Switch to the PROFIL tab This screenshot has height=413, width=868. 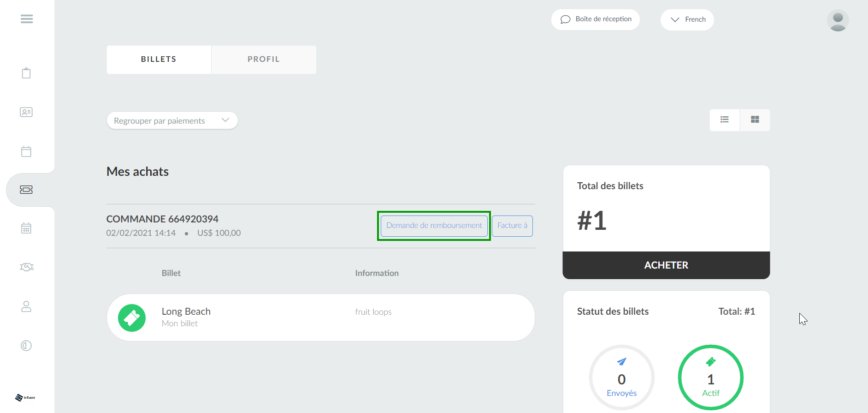click(x=264, y=60)
